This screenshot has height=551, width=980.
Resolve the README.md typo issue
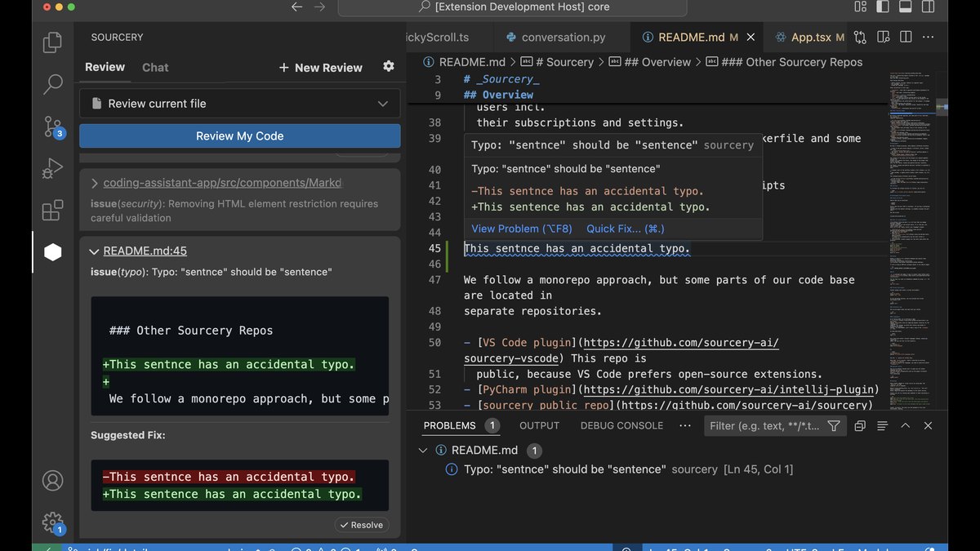[x=361, y=525]
